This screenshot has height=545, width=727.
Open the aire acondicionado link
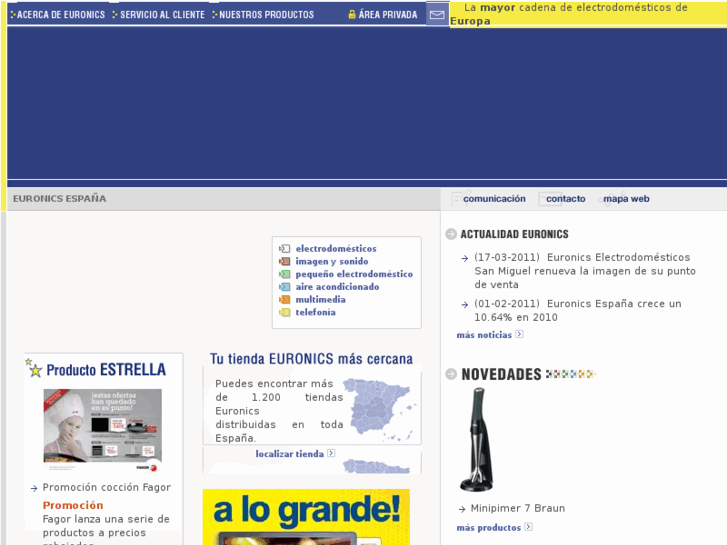pos(338,287)
